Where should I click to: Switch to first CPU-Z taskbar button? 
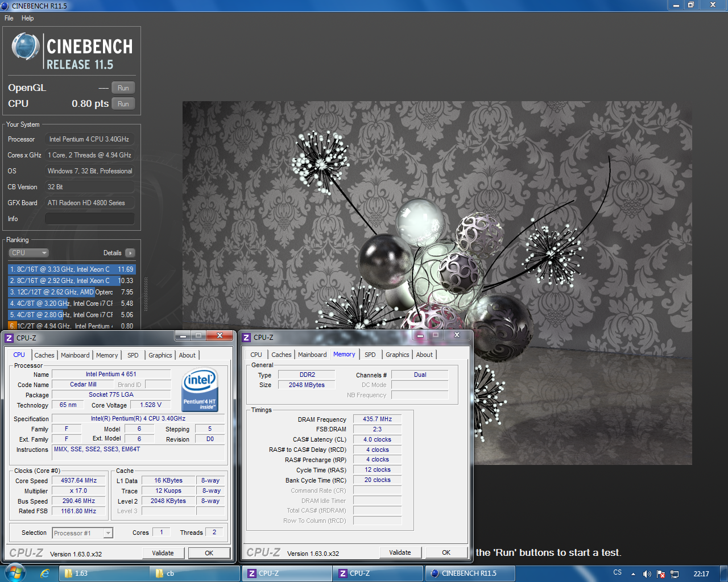(288, 573)
